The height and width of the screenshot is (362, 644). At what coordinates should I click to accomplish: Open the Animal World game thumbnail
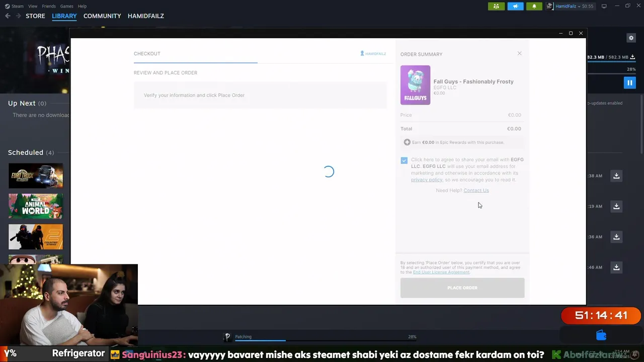coord(36,206)
